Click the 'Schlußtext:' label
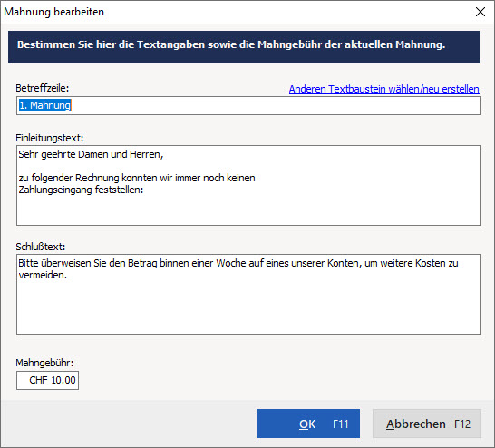The image size is (495, 448). coord(41,247)
